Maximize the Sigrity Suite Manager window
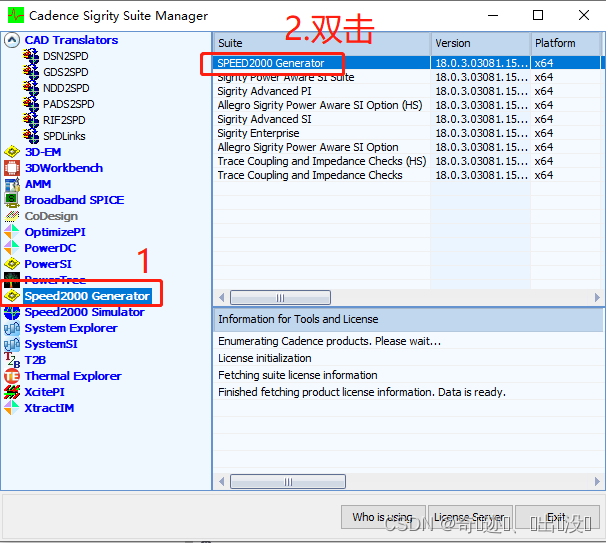This screenshot has width=606, height=543. point(538,15)
